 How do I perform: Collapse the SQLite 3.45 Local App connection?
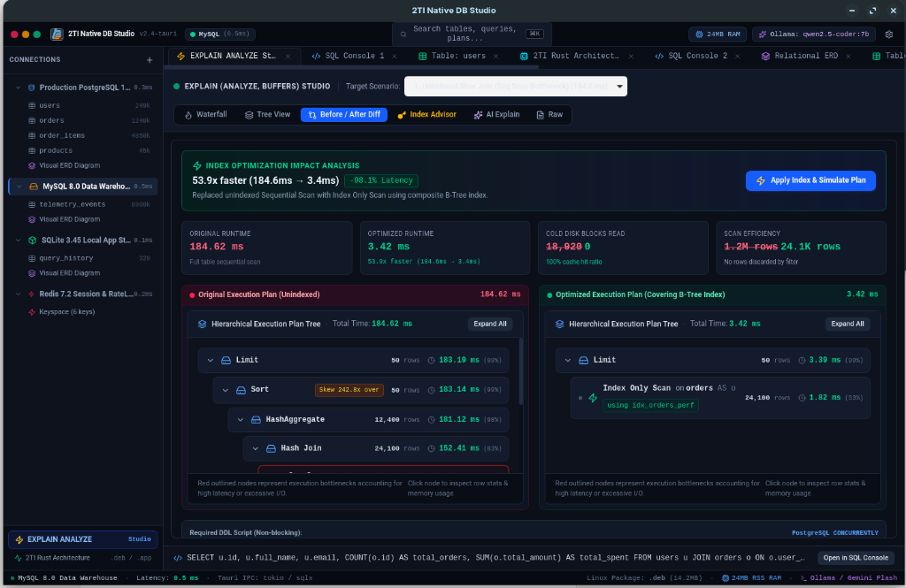pos(19,241)
